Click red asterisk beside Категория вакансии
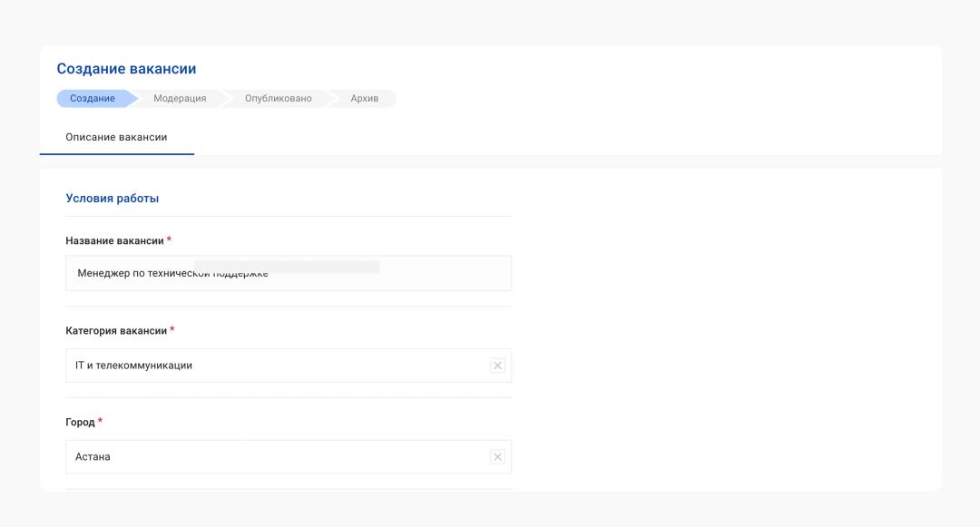 coord(172,330)
